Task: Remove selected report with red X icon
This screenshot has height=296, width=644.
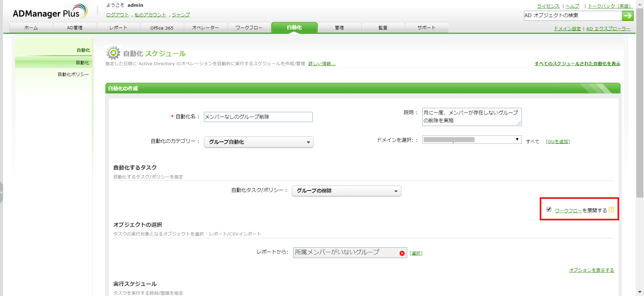Action: click(402, 253)
